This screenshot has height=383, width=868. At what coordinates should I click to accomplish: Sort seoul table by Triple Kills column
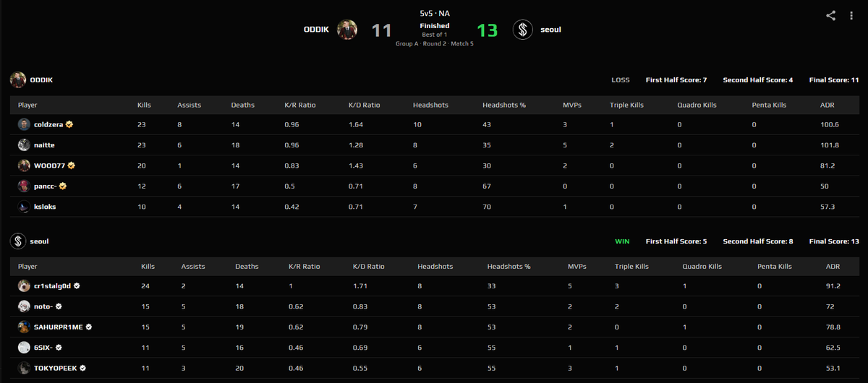pyautogui.click(x=633, y=267)
